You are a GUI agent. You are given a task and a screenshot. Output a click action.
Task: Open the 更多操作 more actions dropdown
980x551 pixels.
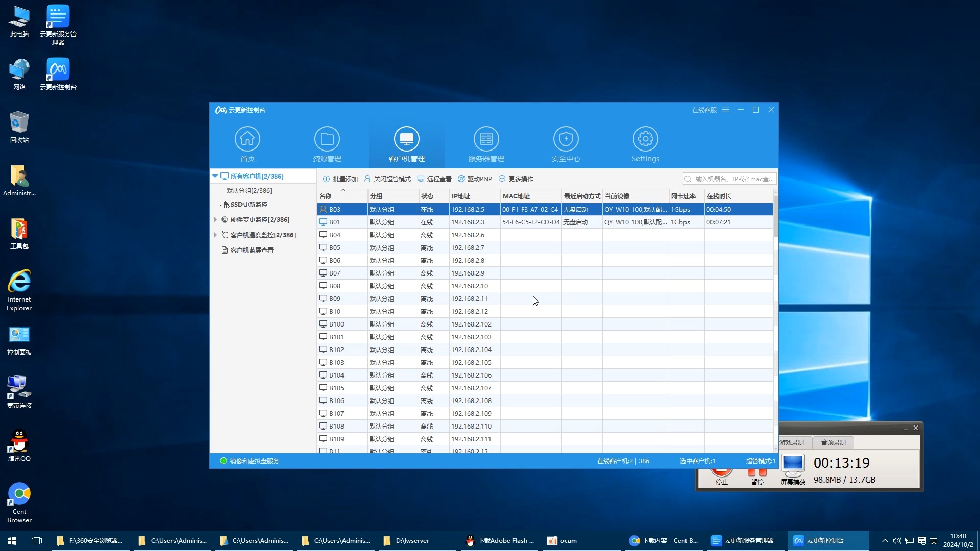[516, 179]
